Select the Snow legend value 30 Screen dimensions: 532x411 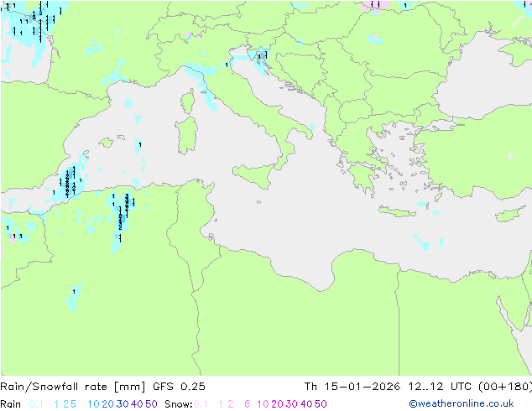292,404
